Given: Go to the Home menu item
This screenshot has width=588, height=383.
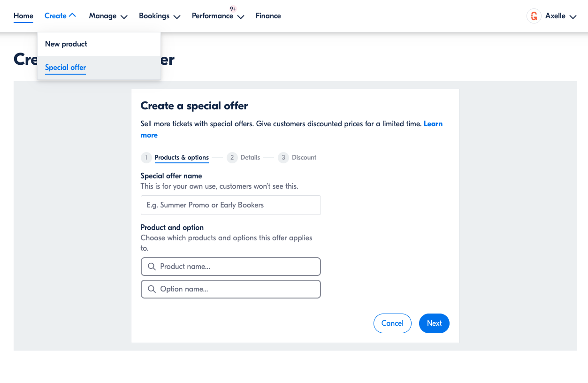Looking at the screenshot, I should click(23, 16).
